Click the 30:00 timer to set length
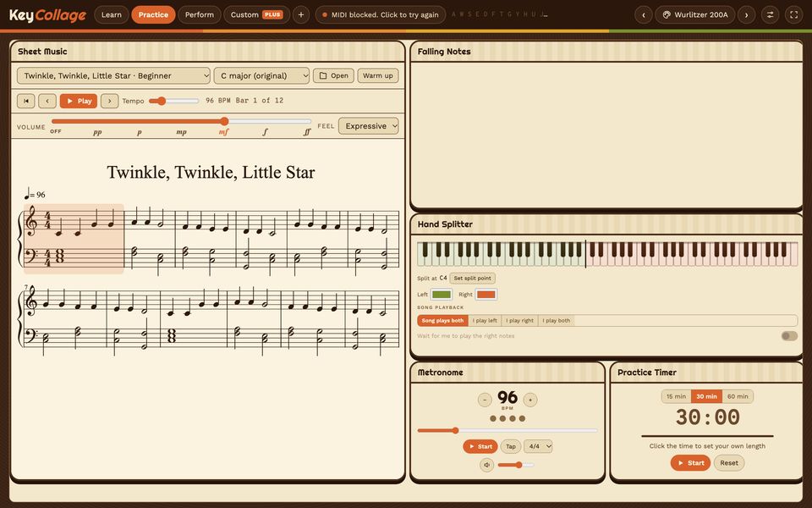 coord(707,417)
